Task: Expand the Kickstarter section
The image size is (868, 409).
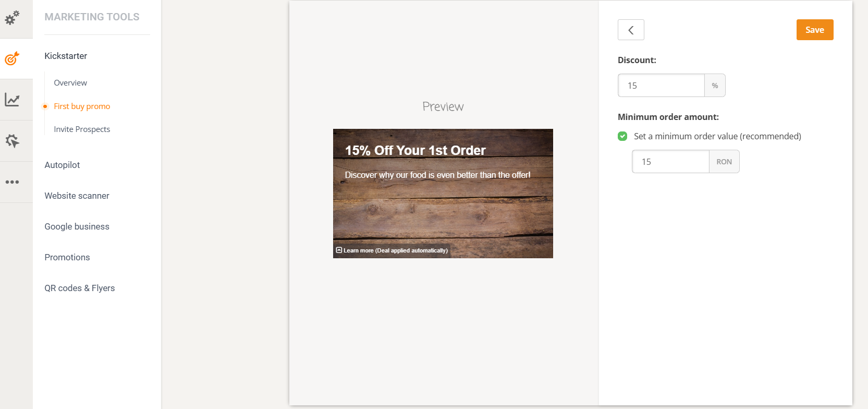Action: coord(66,56)
